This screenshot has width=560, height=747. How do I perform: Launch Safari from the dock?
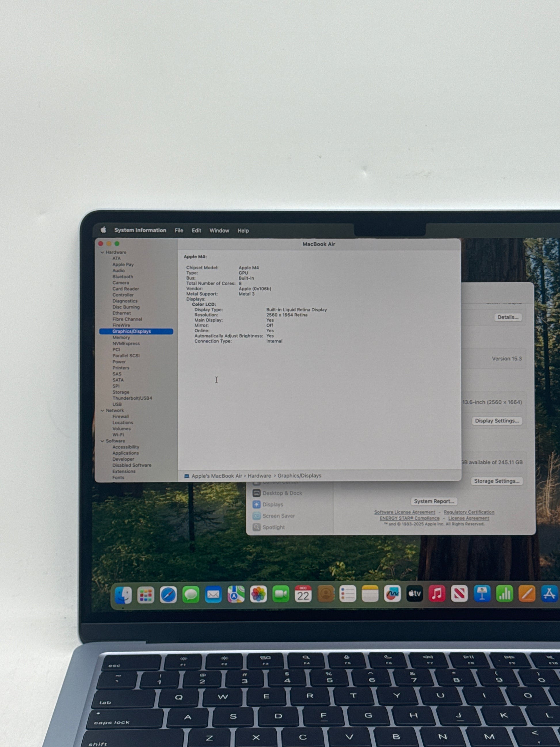point(168,595)
